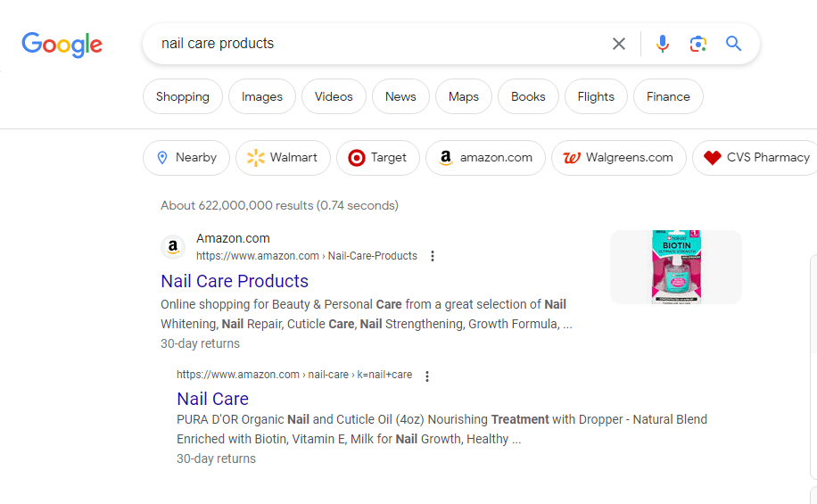This screenshot has width=817, height=504.
Task: Choose the amazon.com filter chip
Action: [x=485, y=157]
